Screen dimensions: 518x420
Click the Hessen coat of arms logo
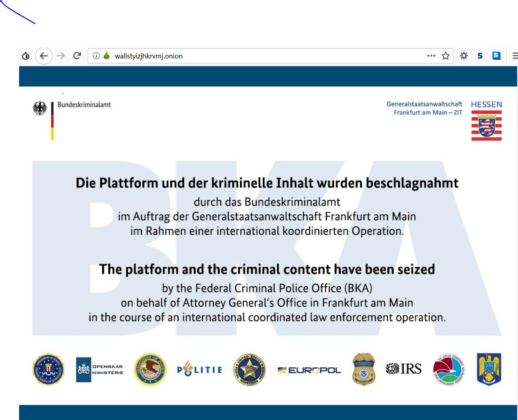pos(486,126)
